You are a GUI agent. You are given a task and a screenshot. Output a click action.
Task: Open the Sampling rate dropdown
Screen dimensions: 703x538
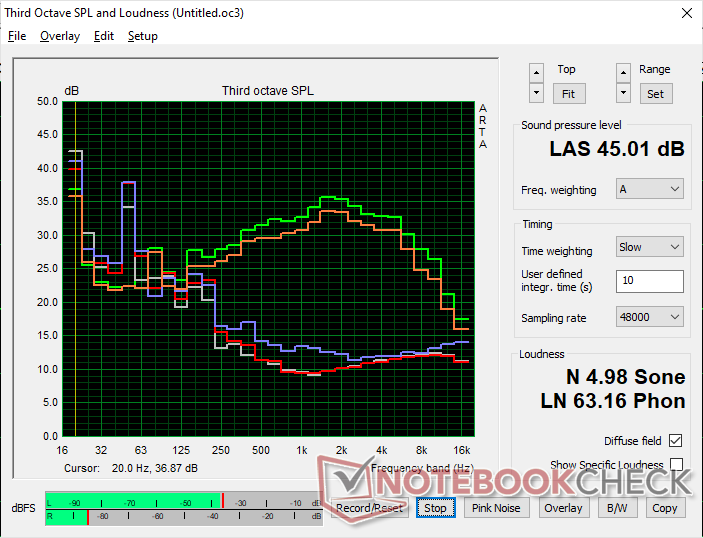pos(649,317)
